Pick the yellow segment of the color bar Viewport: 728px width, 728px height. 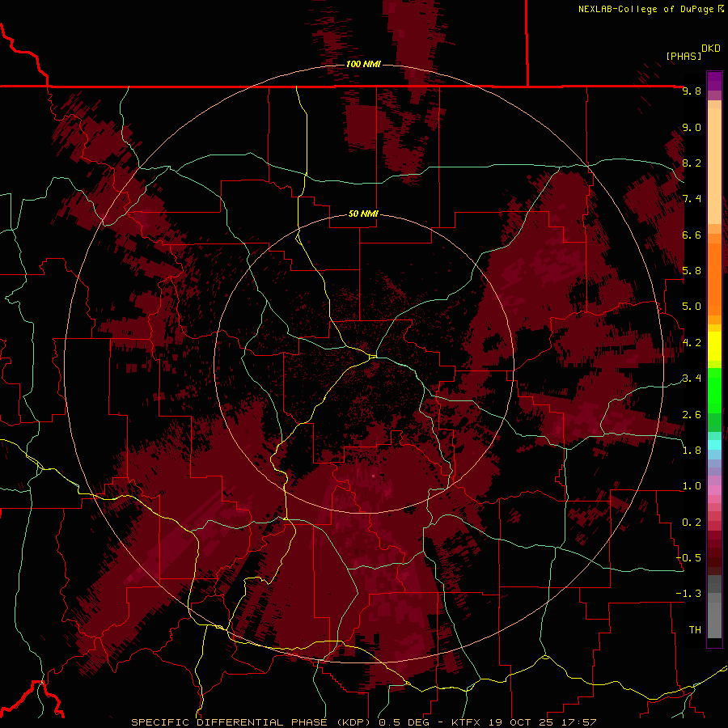pos(714,346)
